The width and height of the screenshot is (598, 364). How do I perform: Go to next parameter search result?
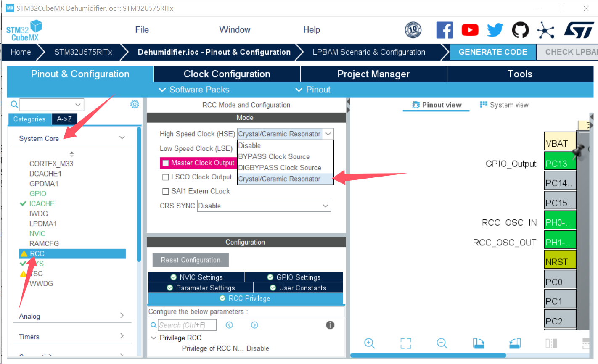[254, 325]
